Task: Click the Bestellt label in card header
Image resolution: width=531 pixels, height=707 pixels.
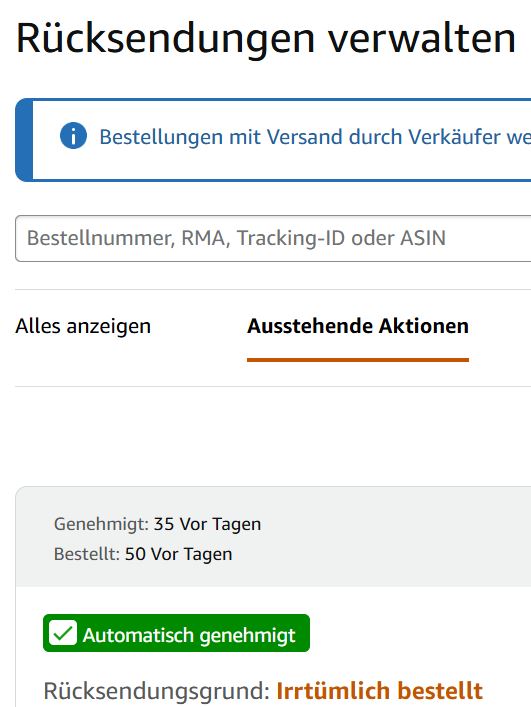Action: [87, 554]
